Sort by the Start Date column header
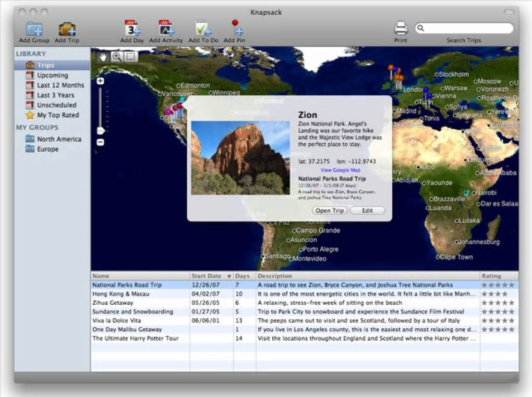The height and width of the screenshot is (397, 532). click(207, 276)
